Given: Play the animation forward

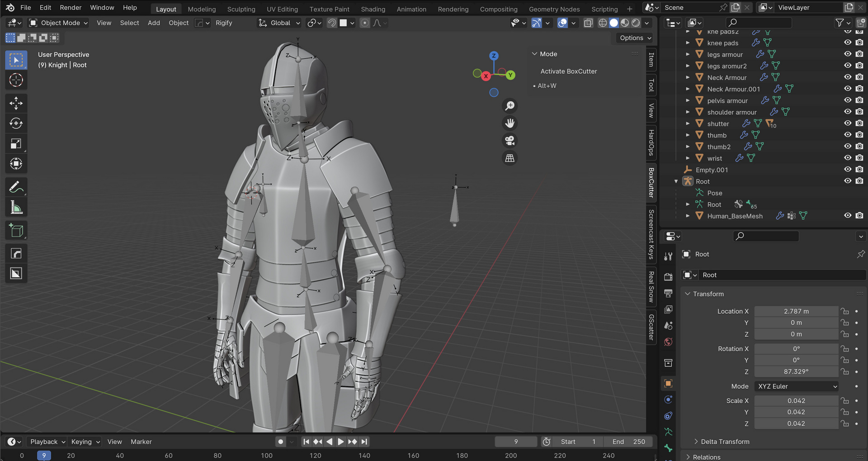Looking at the screenshot, I should coord(341,442).
